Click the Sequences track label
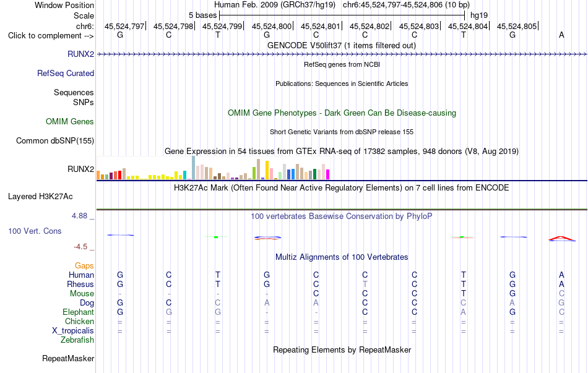588x373 pixels. tap(74, 92)
